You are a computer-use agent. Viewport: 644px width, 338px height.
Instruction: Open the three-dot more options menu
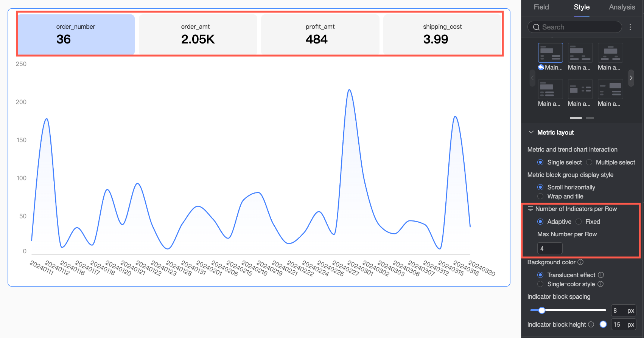pyautogui.click(x=630, y=27)
